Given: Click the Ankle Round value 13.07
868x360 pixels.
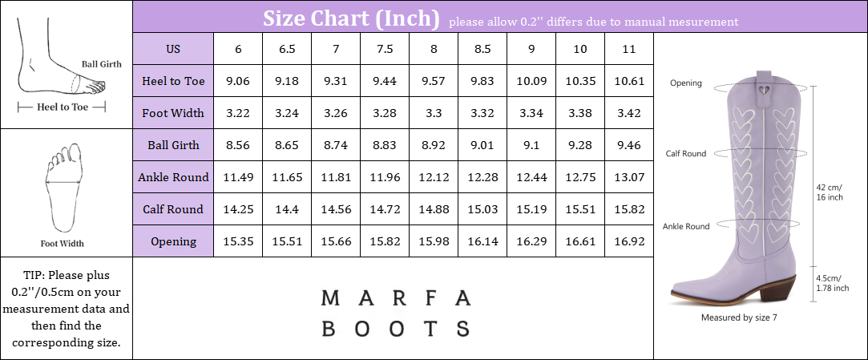Looking at the screenshot, I should [629, 177].
